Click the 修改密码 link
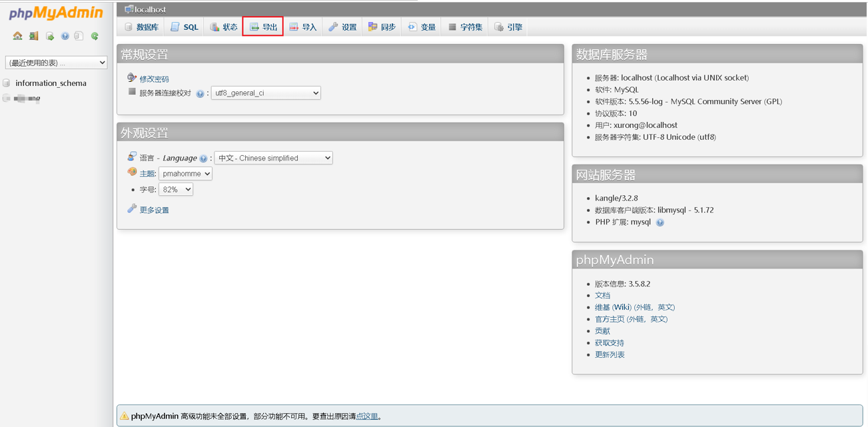 [x=154, y=79]
